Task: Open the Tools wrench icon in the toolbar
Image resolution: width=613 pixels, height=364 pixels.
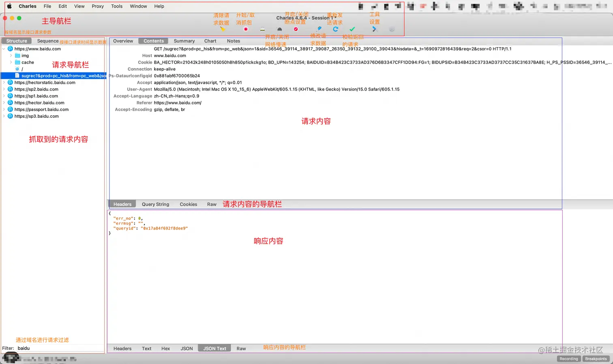Action: pyautogui.click(x=375, y=29)
